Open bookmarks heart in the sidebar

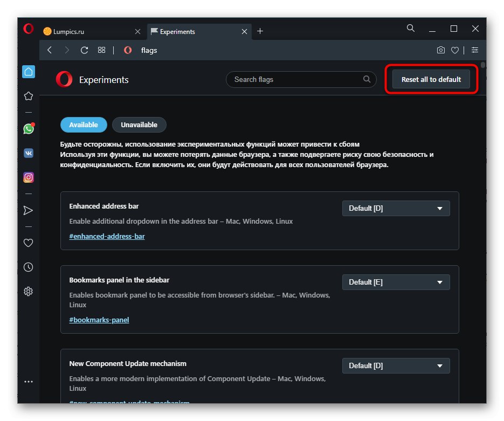pyautogui.click(x=28, y=243)
